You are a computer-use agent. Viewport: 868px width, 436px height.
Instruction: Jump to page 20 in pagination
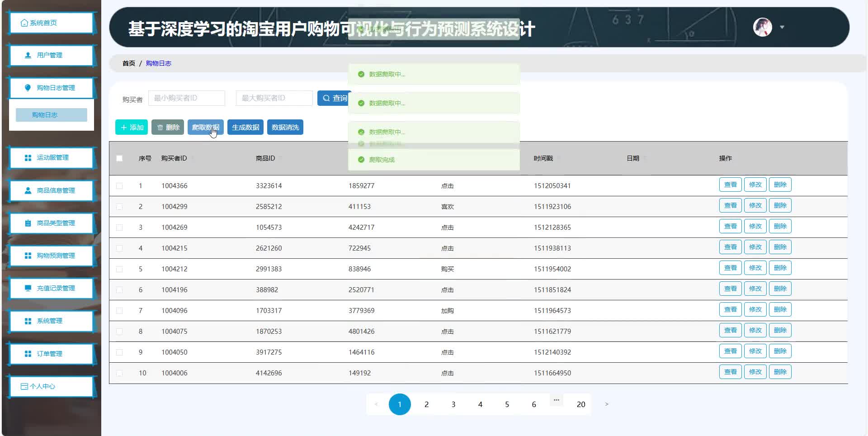580,404
